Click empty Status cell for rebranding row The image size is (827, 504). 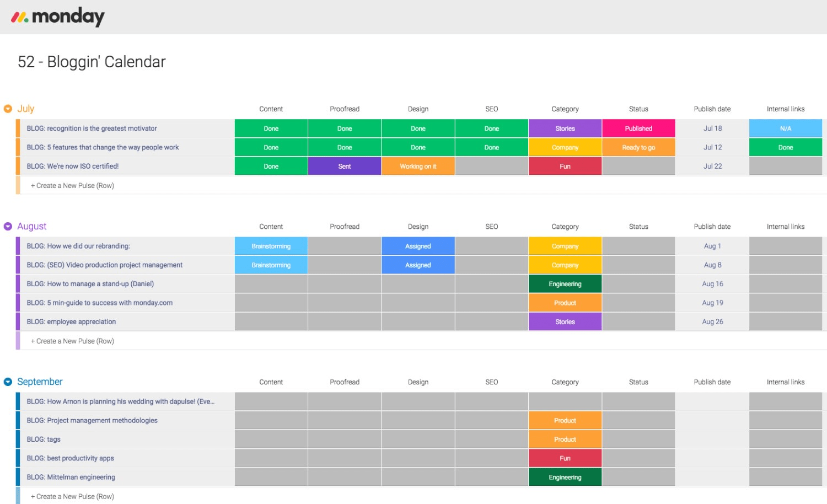[x=638, y=246]
